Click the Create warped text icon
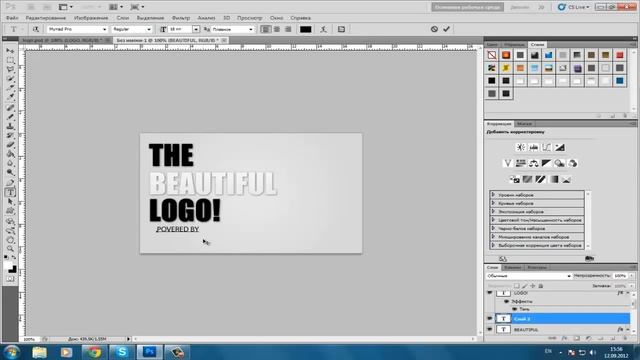 point(323,29)
